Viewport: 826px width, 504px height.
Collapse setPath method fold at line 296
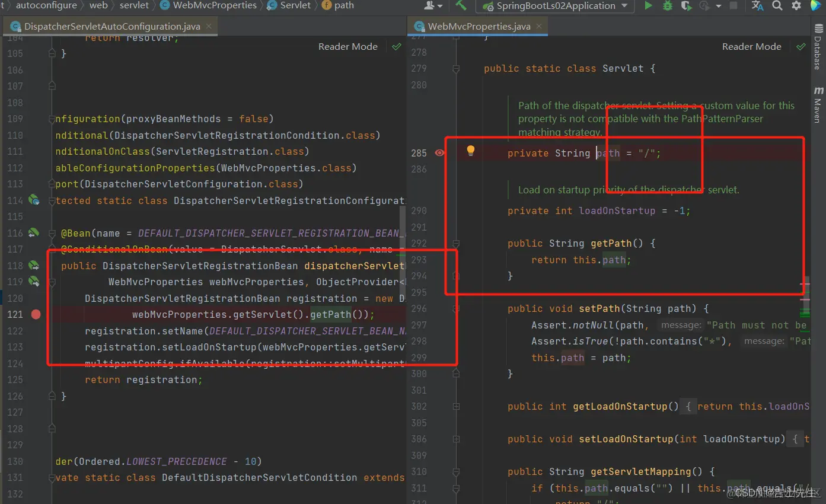pos(456,309)
